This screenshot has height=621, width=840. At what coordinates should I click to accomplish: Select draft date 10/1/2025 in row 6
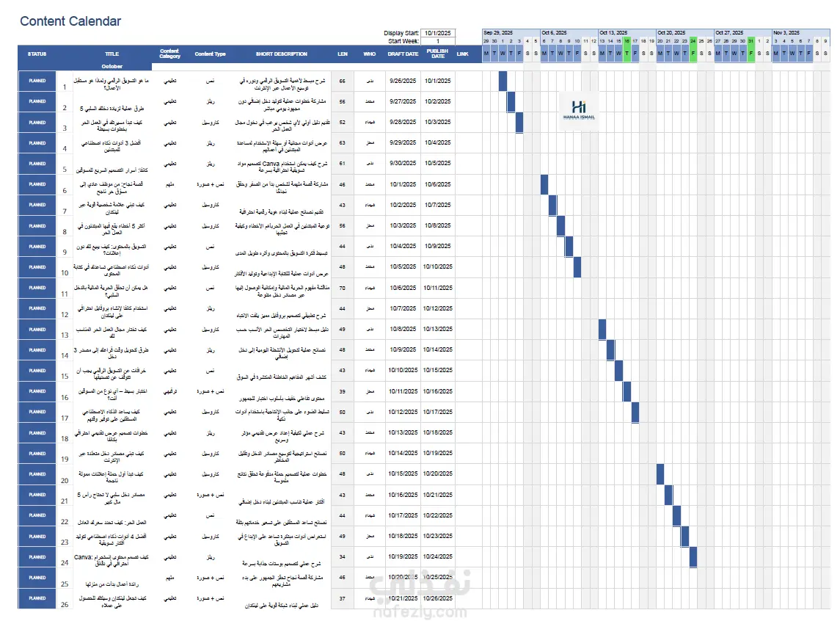[403, 184]
